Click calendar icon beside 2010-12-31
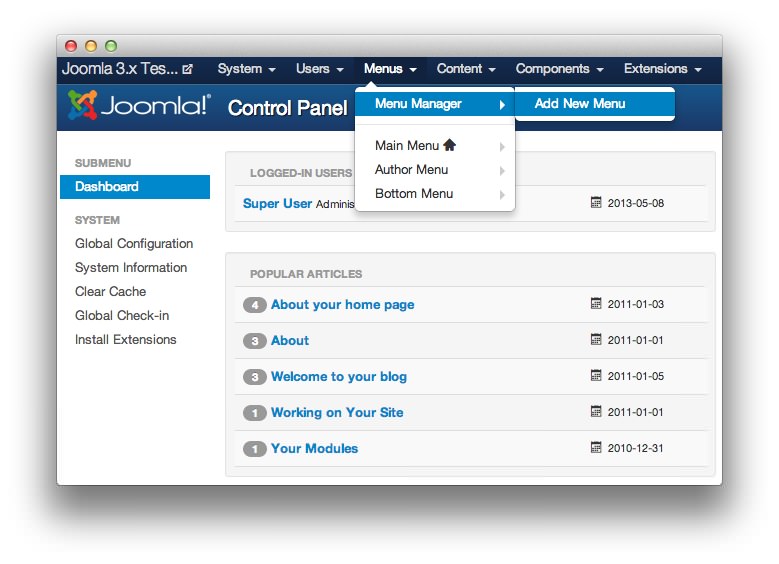Image resolution: width=779 pixels, height=564 pixels. point(597,448)
